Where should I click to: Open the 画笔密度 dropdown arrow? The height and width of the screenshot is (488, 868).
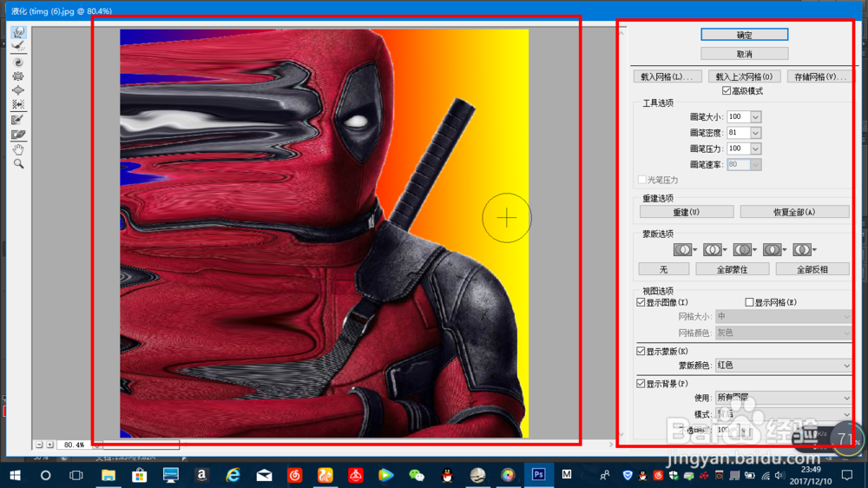pos(756,133)
